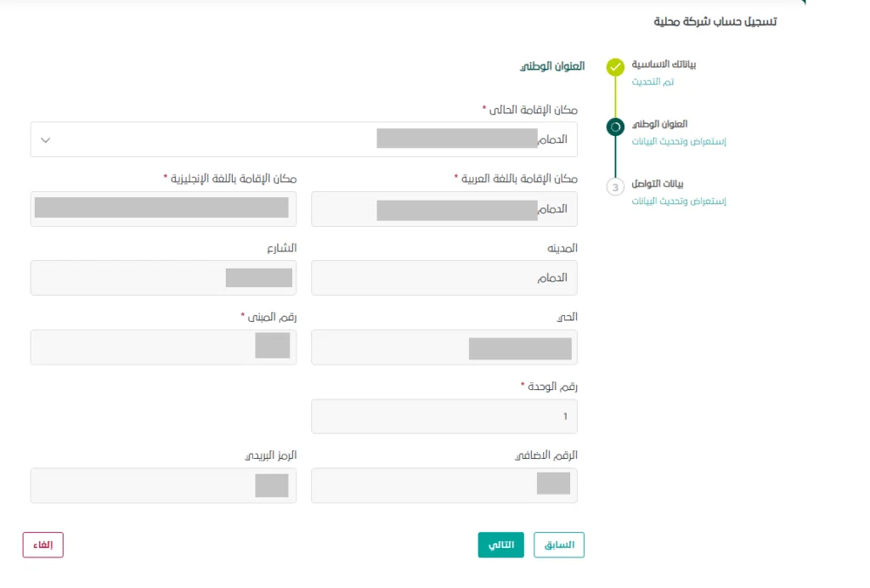
Task: Select the required رقم المبنى field
Action: (x=163, y=347)
